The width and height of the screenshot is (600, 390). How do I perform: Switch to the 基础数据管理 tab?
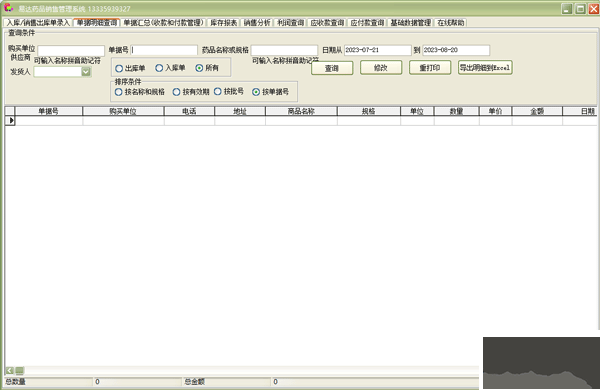pos(410,23)
